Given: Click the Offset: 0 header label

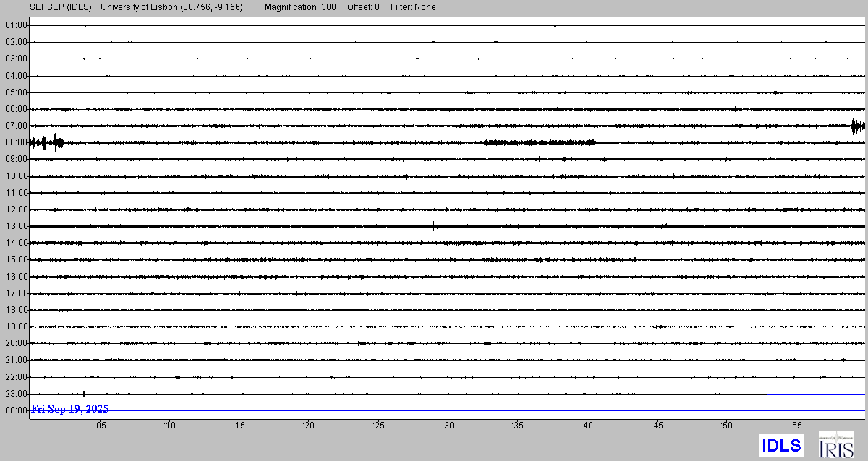Looking at the screenshot, I should tap(363, 7).
